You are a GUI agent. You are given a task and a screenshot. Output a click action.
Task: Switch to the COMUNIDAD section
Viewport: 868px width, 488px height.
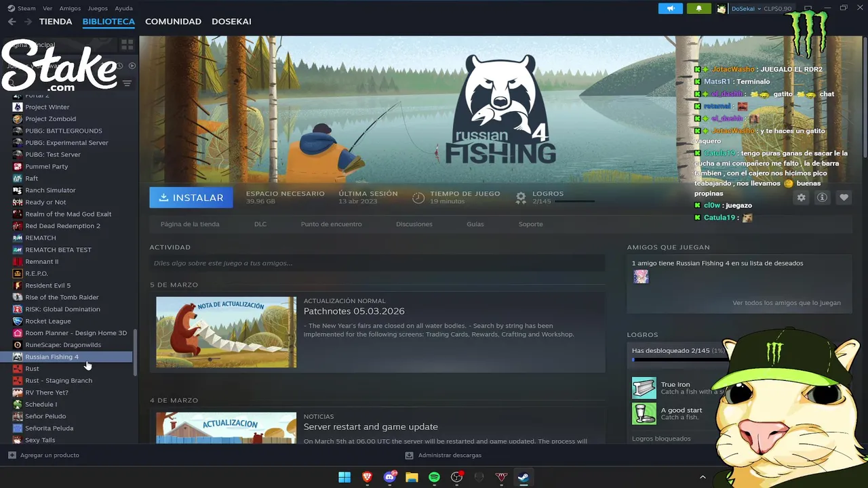click(173, 22)
